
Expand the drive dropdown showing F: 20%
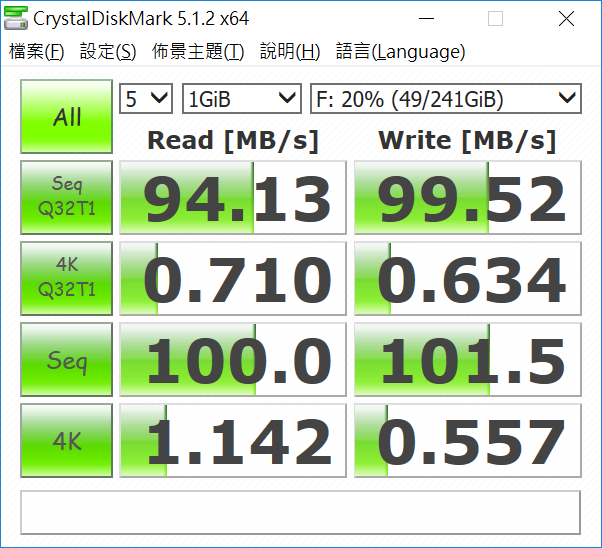click(446, 99)
